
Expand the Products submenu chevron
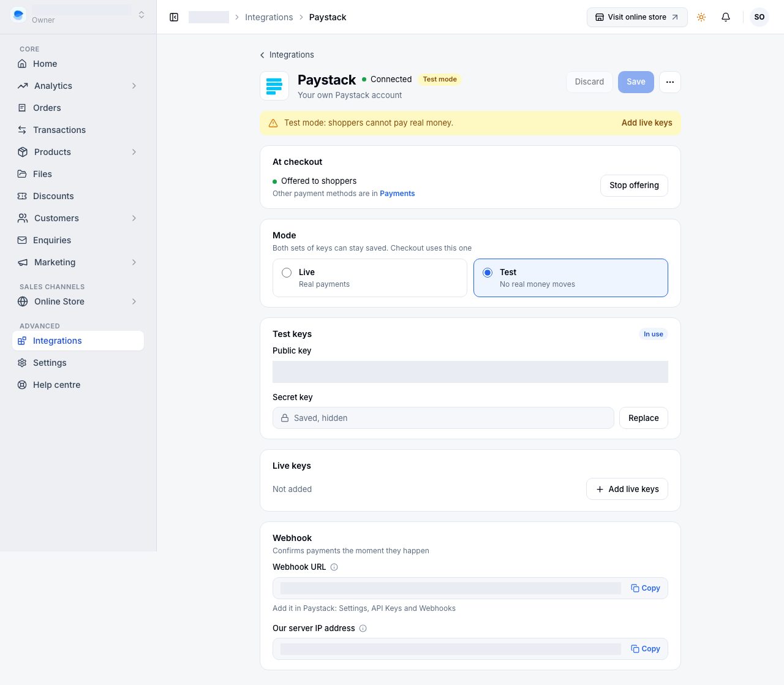tap(134, 152)
